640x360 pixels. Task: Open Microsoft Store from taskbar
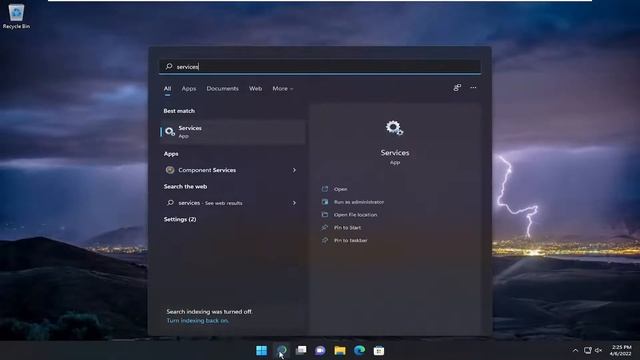tap(379, 351)
